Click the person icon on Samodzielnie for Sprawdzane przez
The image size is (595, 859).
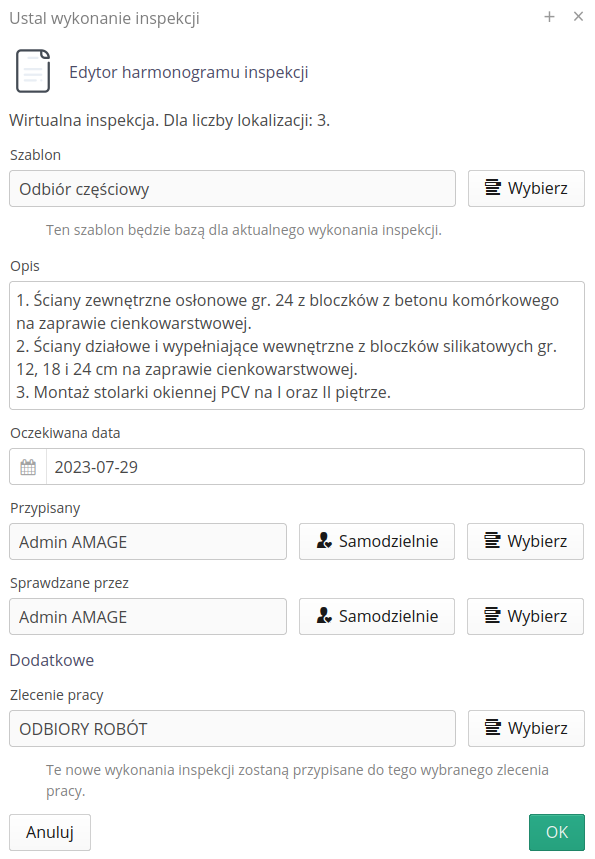pos(322,616)
